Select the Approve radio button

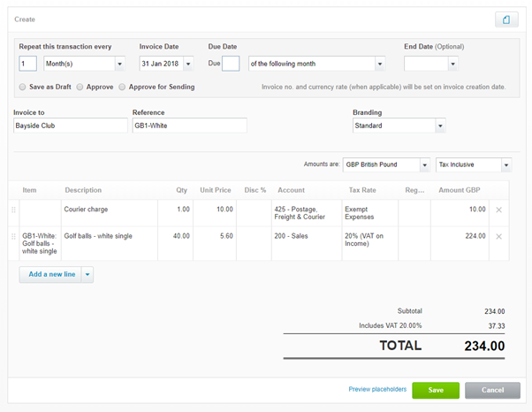coord(80,87)
